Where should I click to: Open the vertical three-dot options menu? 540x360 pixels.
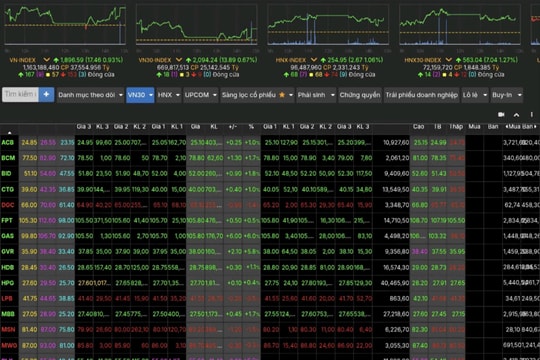click(x=531, y=115)
